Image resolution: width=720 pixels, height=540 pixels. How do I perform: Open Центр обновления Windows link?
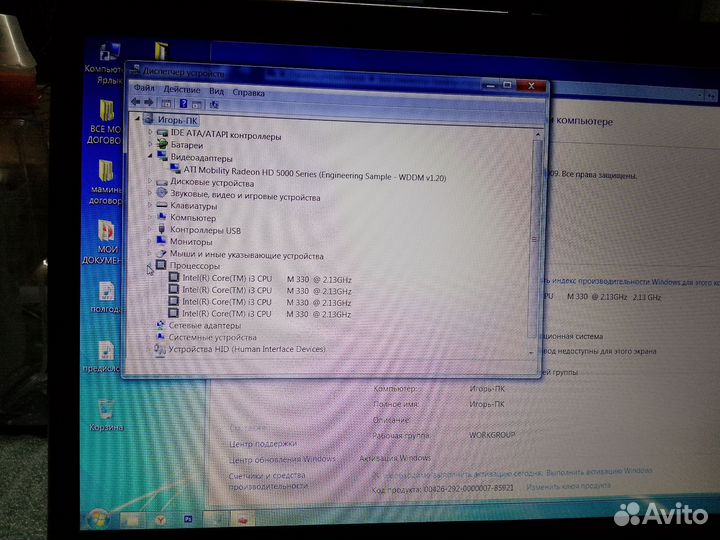point(282,460)
